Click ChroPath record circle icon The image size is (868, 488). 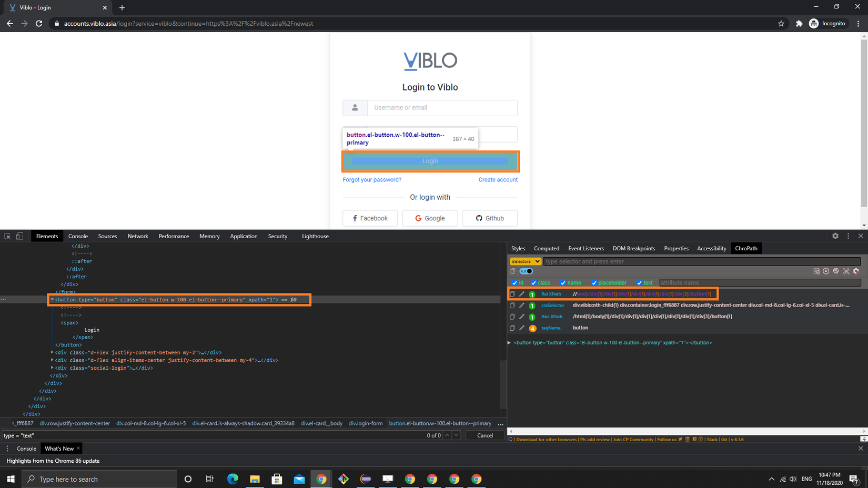[x=826, y=271]
